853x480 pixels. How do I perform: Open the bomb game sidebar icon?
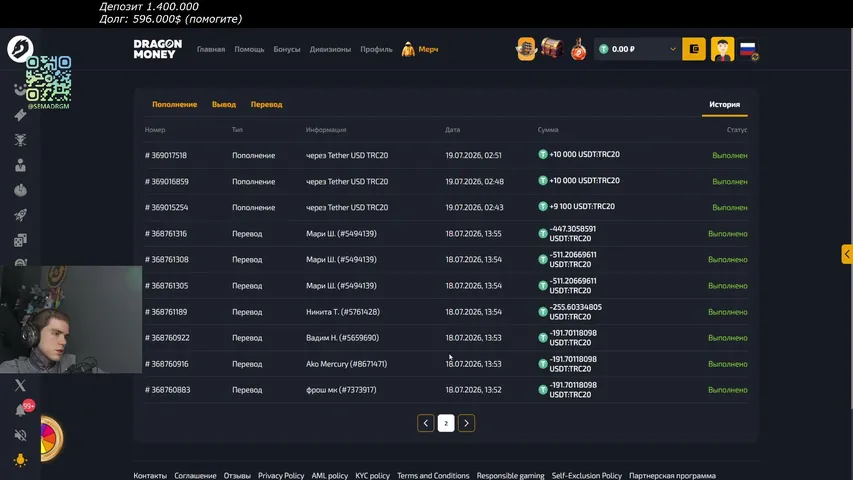20,190
